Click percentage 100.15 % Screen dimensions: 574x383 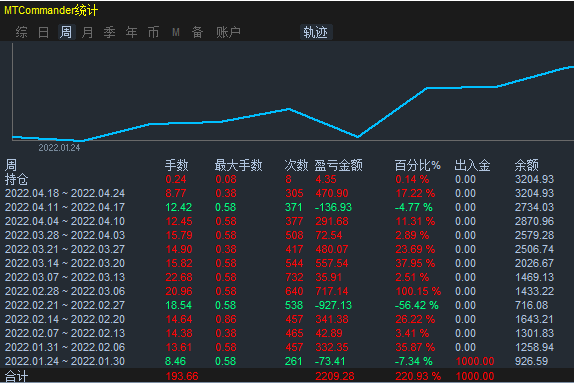click(418, 291)
